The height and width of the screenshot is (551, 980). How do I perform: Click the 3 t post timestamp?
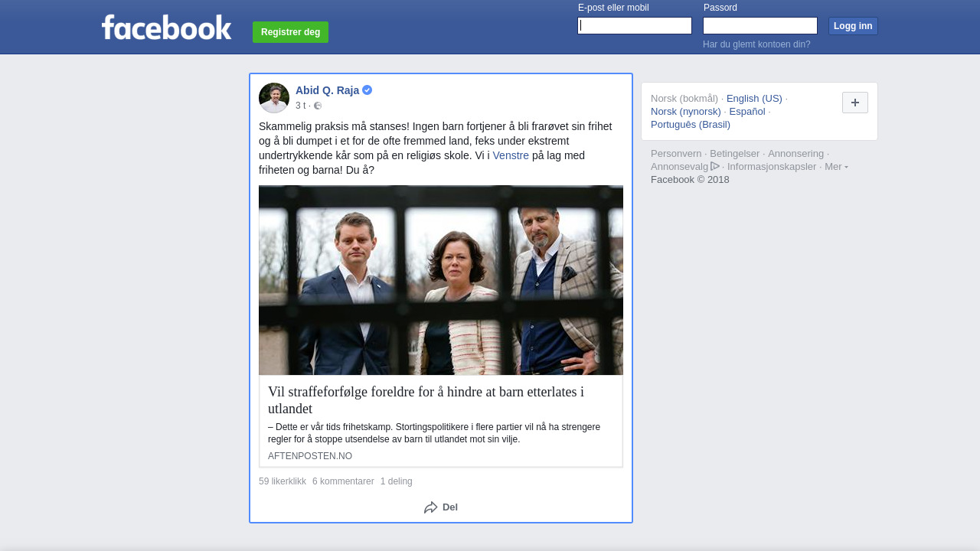point(300,106)
